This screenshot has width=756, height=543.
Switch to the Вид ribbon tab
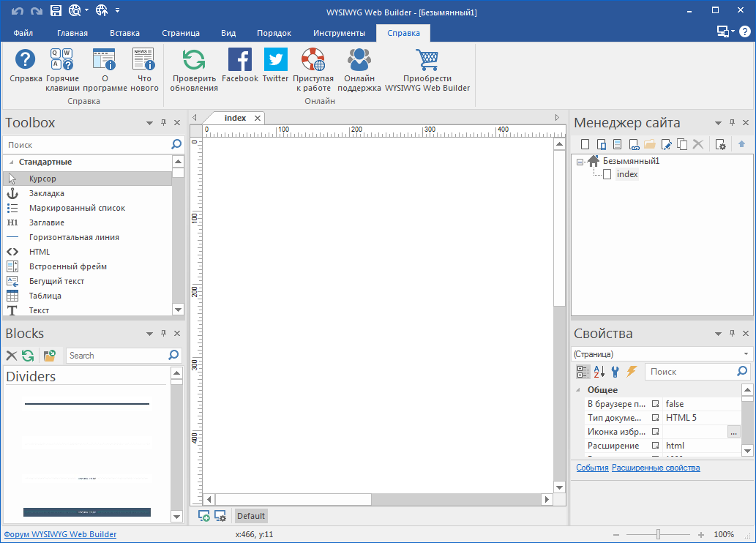(x=228, y=33)
